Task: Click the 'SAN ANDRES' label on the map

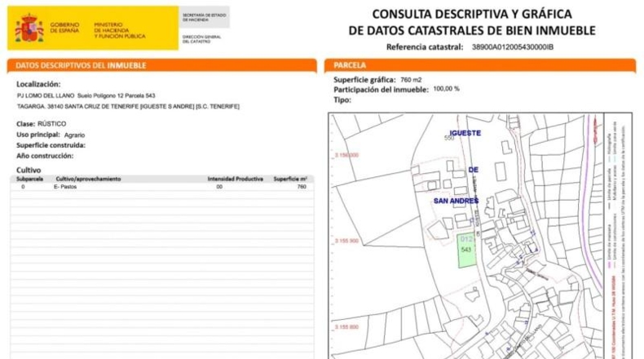Action: point(457,201)
